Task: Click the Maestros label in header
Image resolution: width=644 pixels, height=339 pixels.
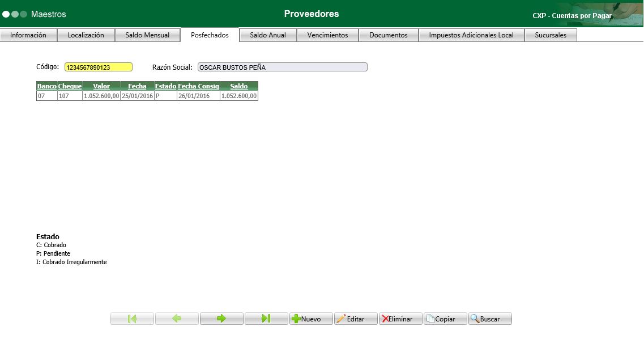Action: [x=49, y=14]
